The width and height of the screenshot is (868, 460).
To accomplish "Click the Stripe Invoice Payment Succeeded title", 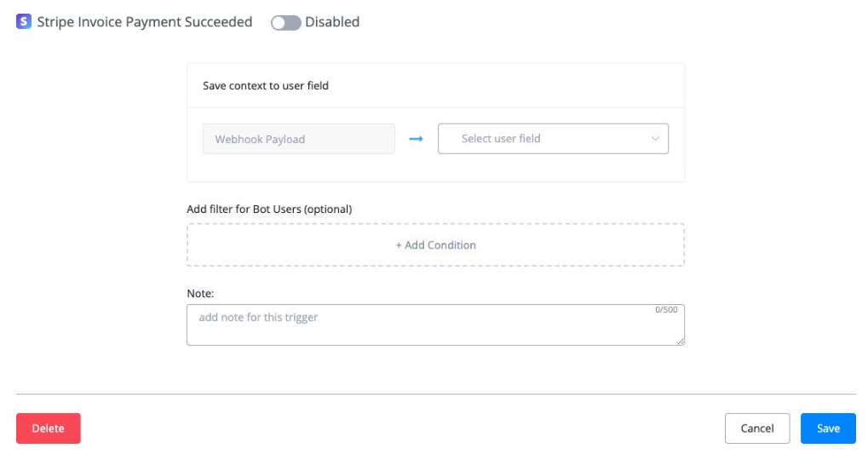I will point(145,22).
